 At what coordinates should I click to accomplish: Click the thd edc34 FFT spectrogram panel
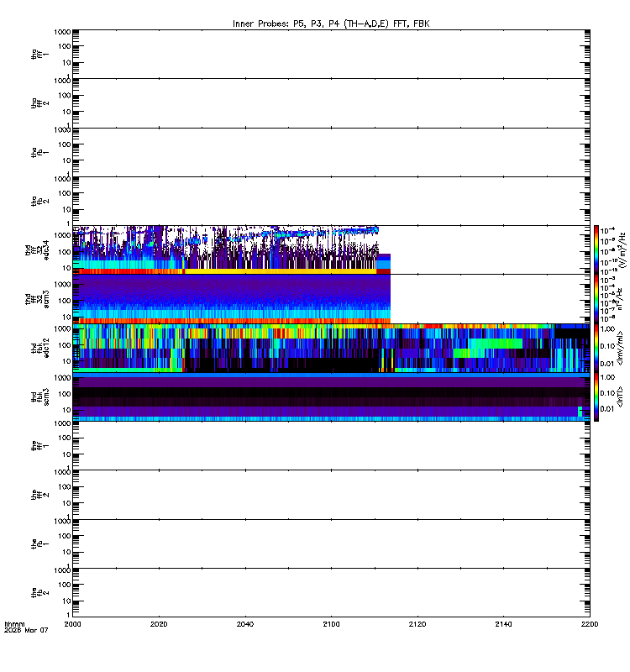pyautogui.click(x=331, y=249)
